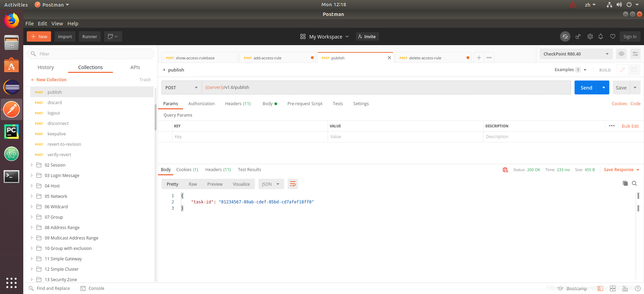Click the Import button
The image size is (644, 294).
pyautogui.click(x=65, y=36)
